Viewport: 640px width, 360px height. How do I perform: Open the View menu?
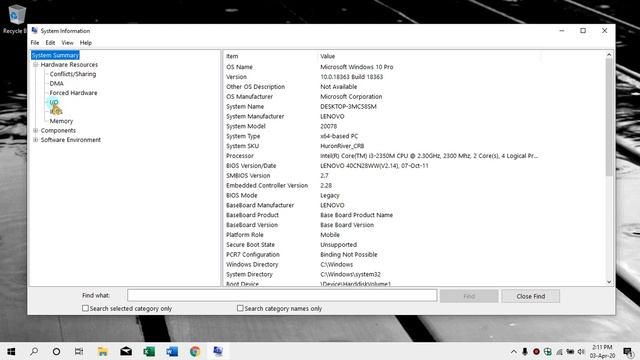point(67,42)
